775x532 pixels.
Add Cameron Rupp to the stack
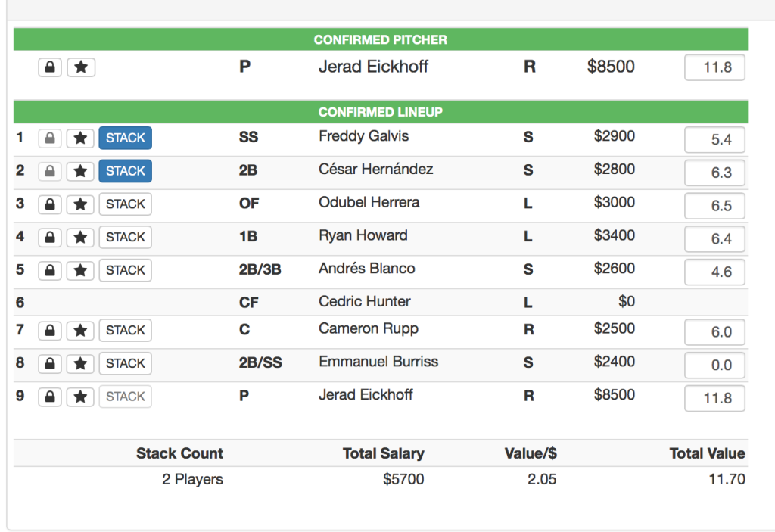pyautogui.click(x=125, y=330)
